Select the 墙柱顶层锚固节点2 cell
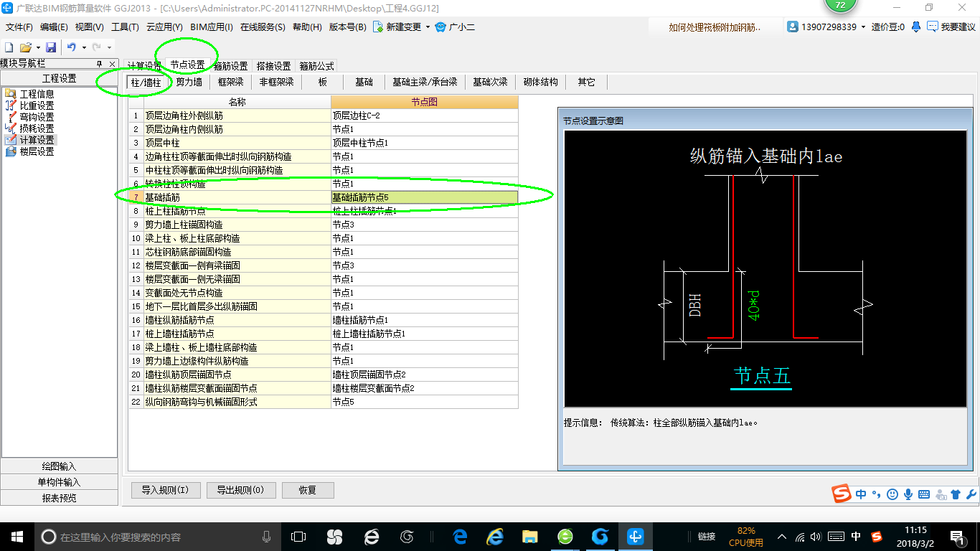This screenshot has height=551, width=980. point(424,375)
